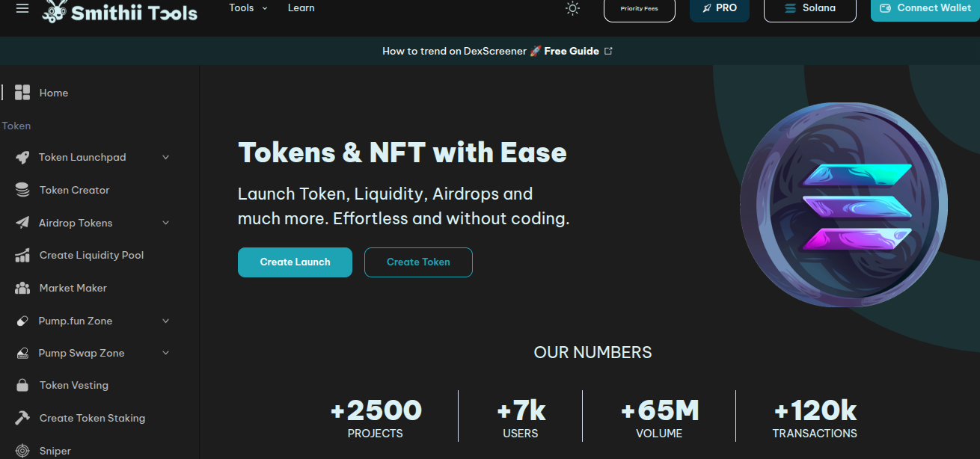980x459 pixels.
Task: Expand the Airdrop Tokens submenu chevron
Action: tap(165, 223)
